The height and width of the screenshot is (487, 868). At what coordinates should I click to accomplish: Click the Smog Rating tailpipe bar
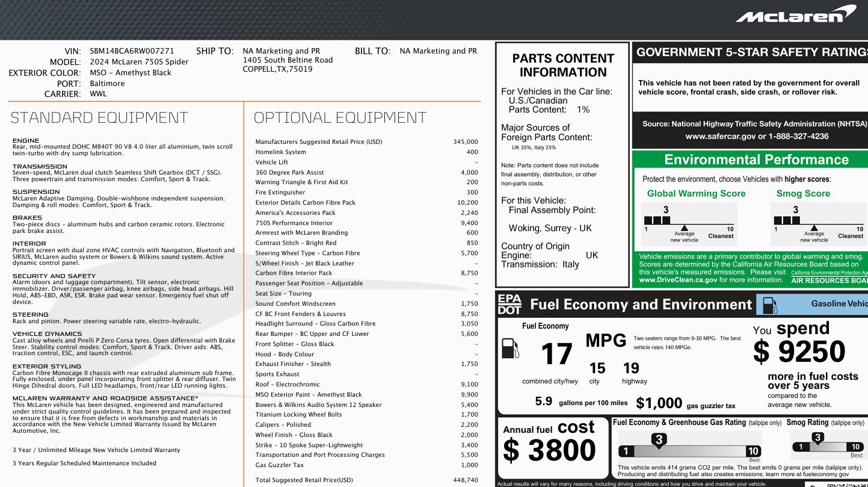click(x=828, y=445)
